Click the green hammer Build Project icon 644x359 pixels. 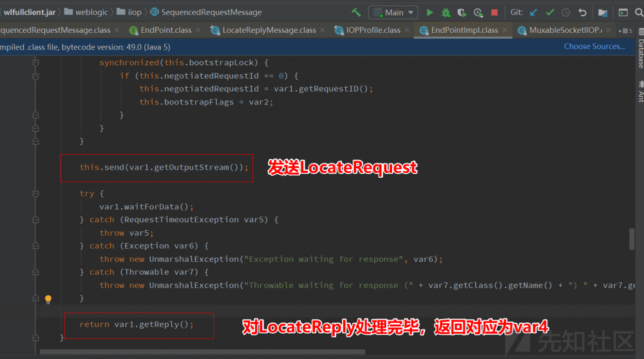pyautogui.click(x=356, y=12)
